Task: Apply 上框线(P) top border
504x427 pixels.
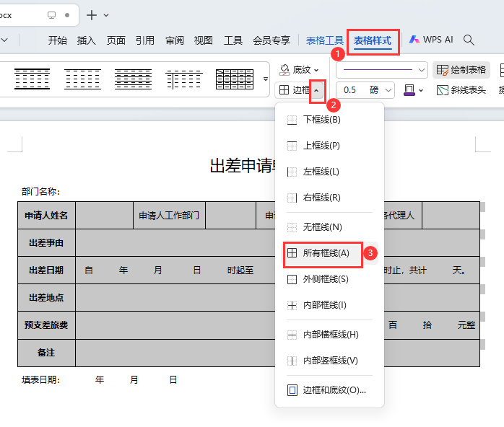Action: (x=329, y=146)
